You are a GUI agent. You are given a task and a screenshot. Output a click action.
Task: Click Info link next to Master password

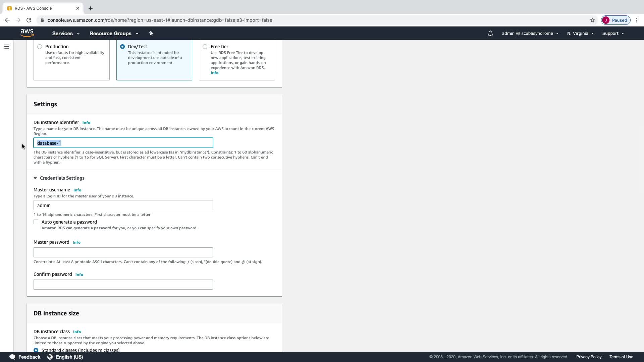tap(76, 242)
